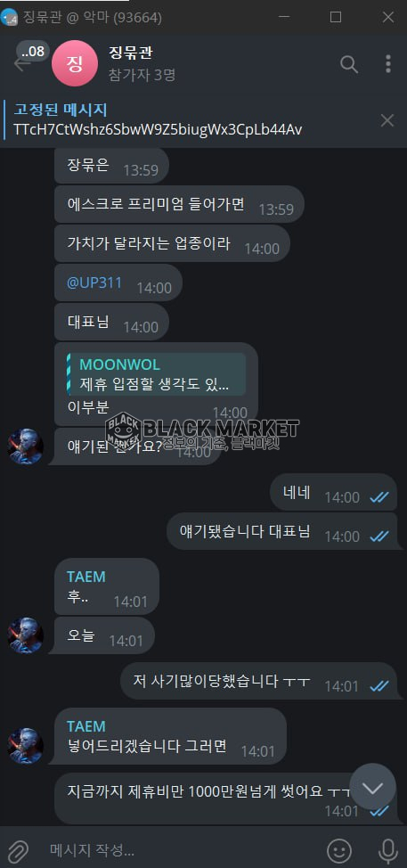
Task: Open search in the chat header
Action: 349,64
